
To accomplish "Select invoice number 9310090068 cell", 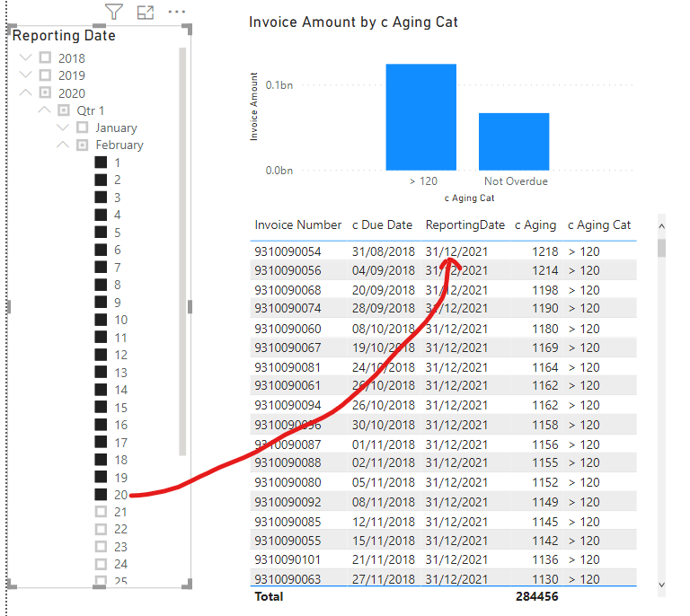I will pos(287,290).
